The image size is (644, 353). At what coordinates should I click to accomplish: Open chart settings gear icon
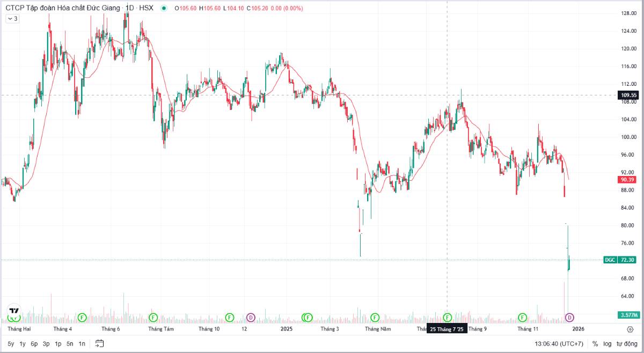click(x=630, y=329)
